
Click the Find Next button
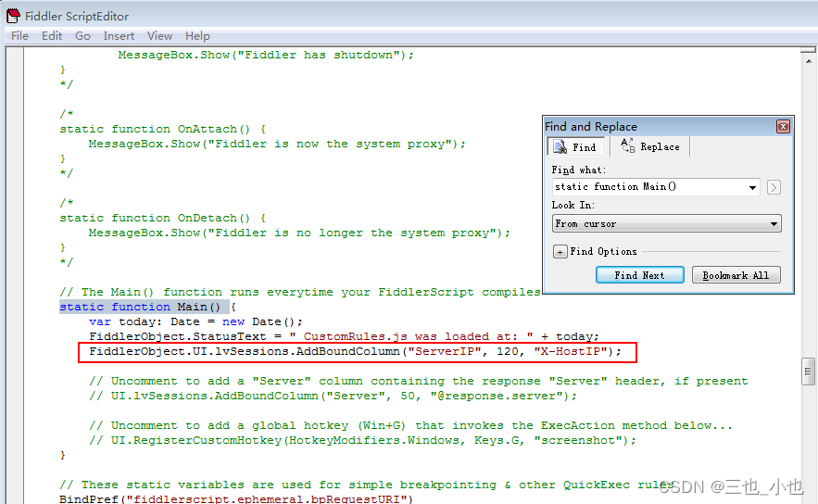(639, 275)
